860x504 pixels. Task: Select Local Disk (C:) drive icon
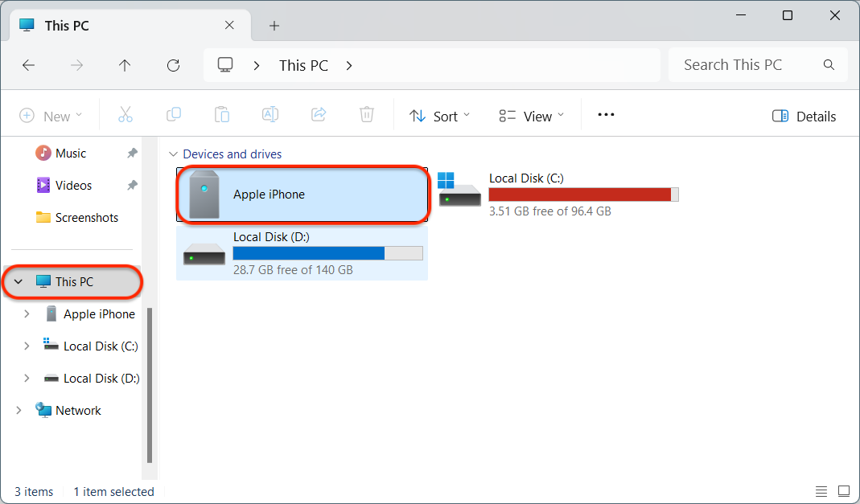tap(459, 190)
